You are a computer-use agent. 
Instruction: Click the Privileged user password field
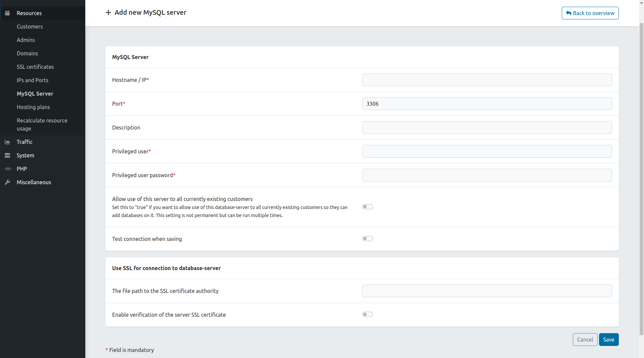487,175
